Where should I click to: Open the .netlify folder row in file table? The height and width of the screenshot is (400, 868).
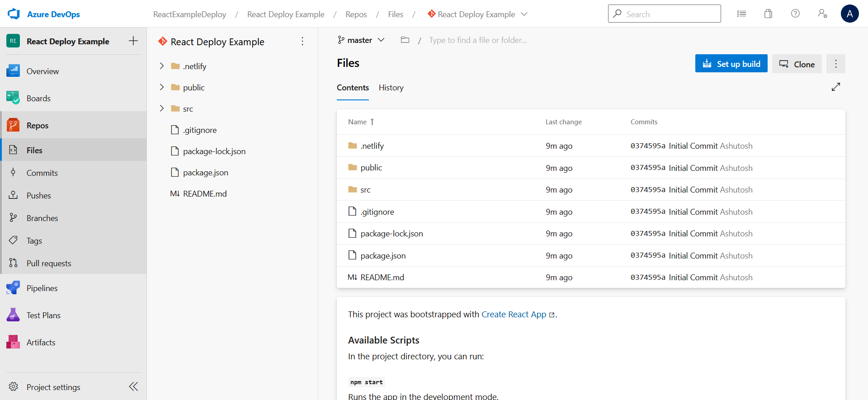pyautogui.click(x=591, y=146)
